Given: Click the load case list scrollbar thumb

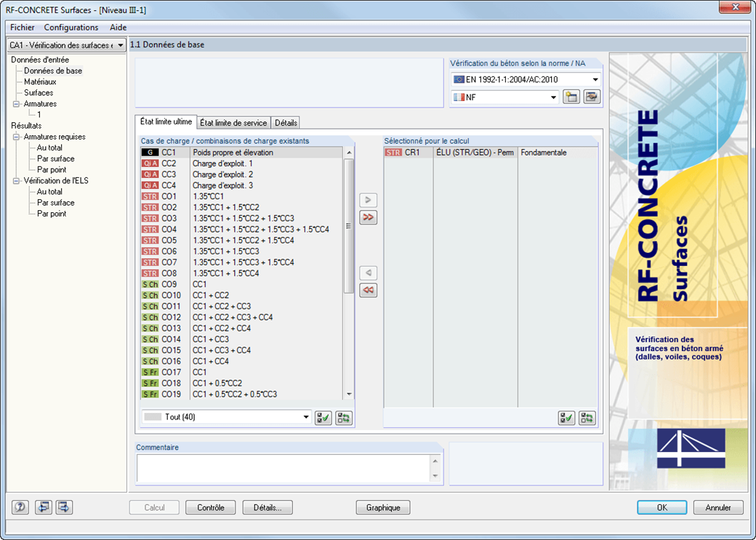Looking at the screenshot, I should tap(349, 225).
